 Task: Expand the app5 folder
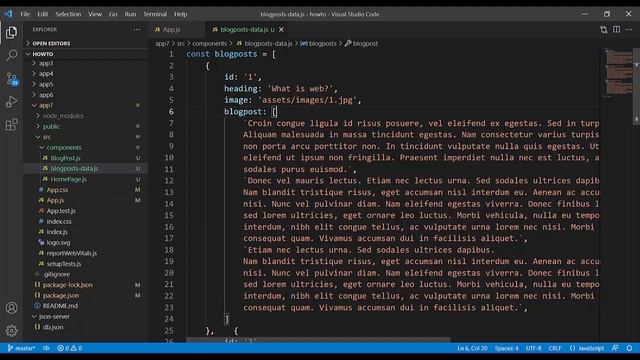pyautogui.click(x=46, y=84)
